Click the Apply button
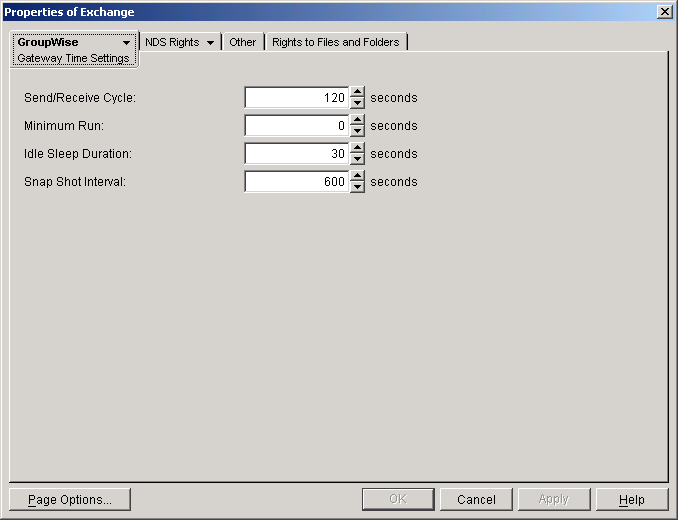 554,500
